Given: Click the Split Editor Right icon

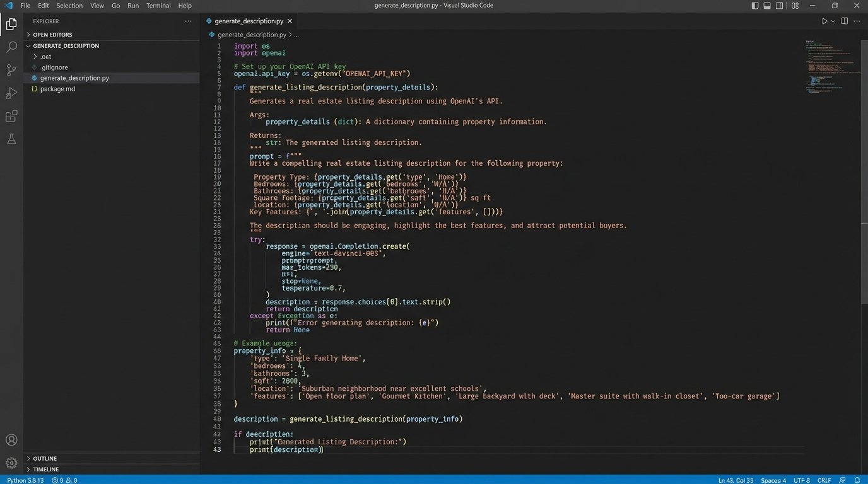Looking at the screenshot, I should pos(845,21).
